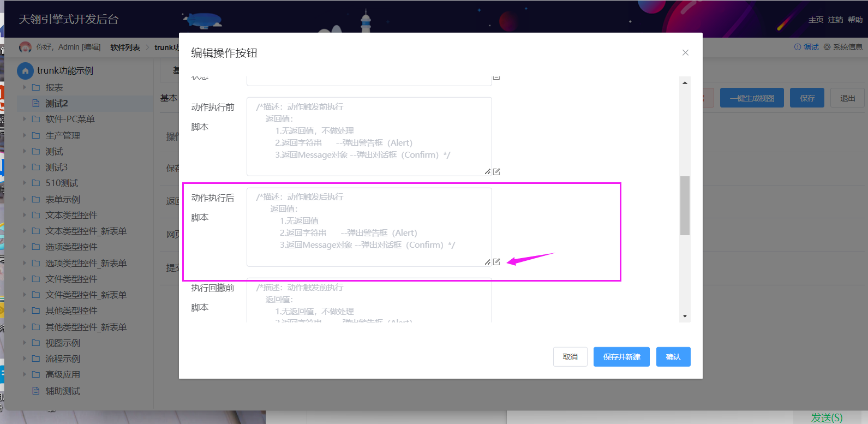Click the 取消 button
The width and height of the screenshot is (868, 424).
click(570, 357)
